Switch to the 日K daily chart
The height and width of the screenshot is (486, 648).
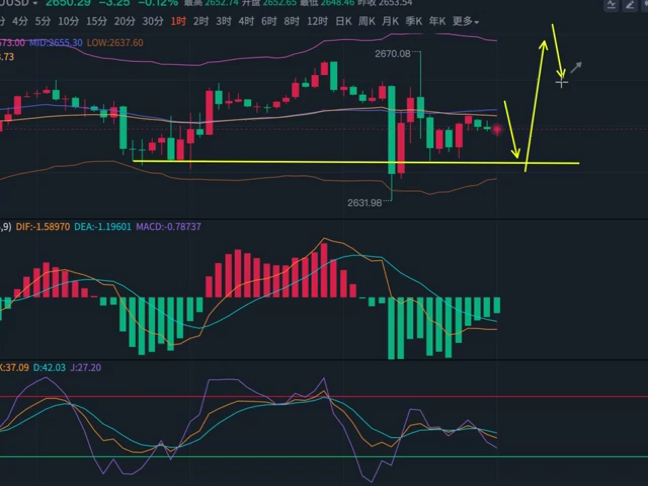pos(343,21)
